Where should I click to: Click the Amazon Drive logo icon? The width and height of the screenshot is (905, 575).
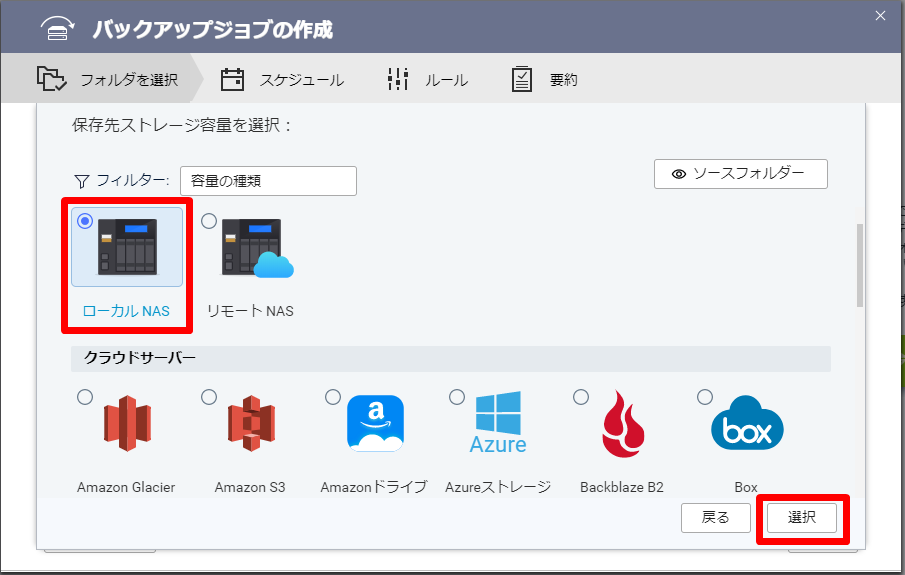point(375,423)
